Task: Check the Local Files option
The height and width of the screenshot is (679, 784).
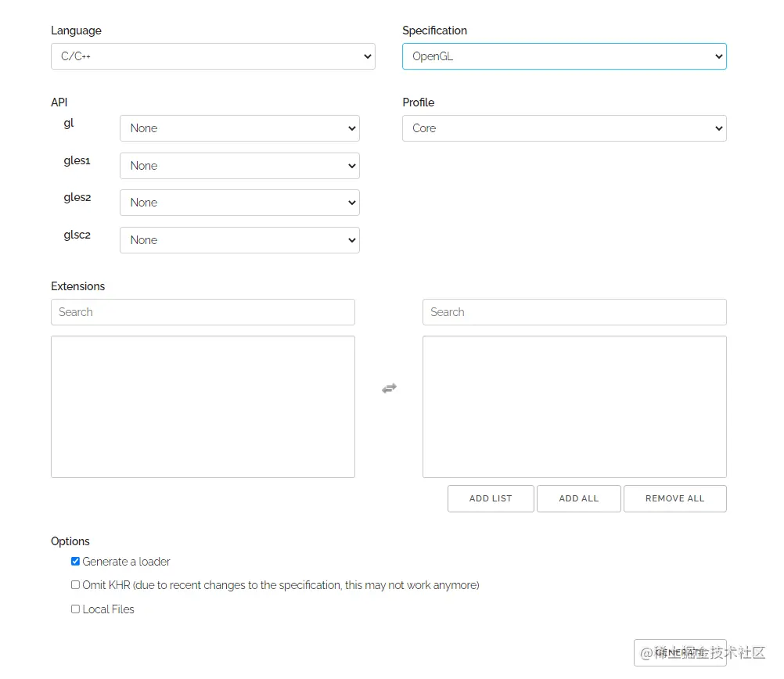Action: (x=76, y=609)
